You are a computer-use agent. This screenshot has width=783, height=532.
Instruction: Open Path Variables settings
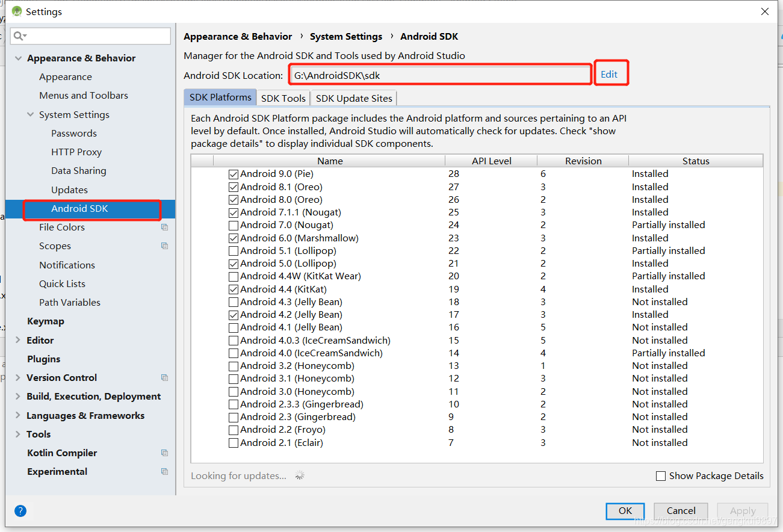[70, 303]
